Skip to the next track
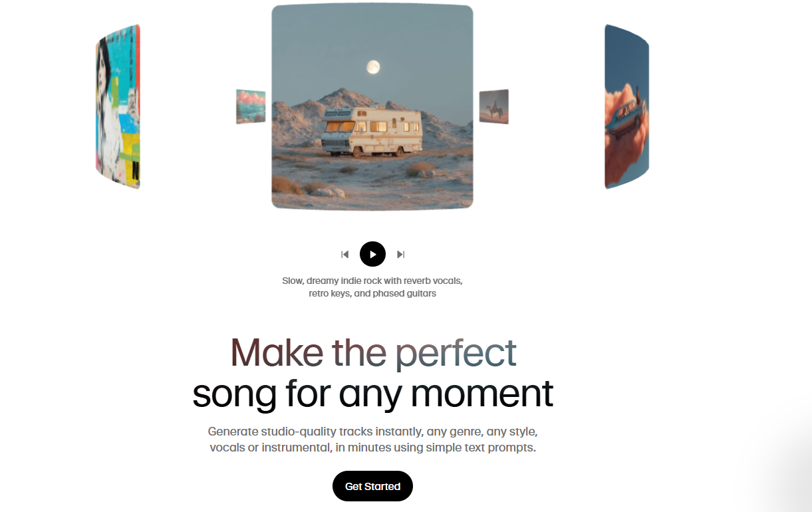 point(400,254)
